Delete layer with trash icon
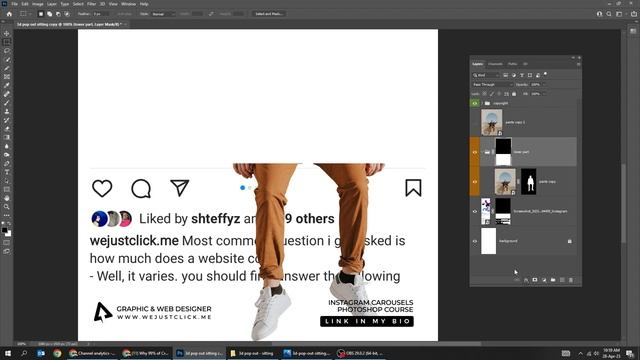The height and width of the screenshot is (360, 640). tap(571, 280)
